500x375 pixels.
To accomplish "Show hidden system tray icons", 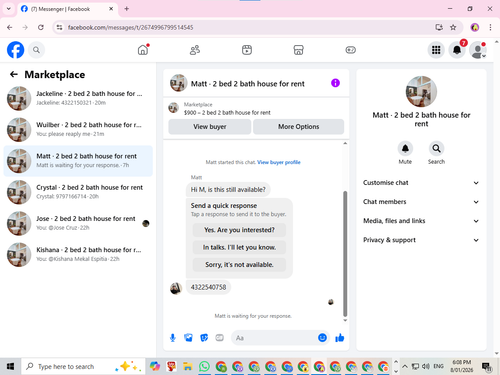I will click(405, 366).
